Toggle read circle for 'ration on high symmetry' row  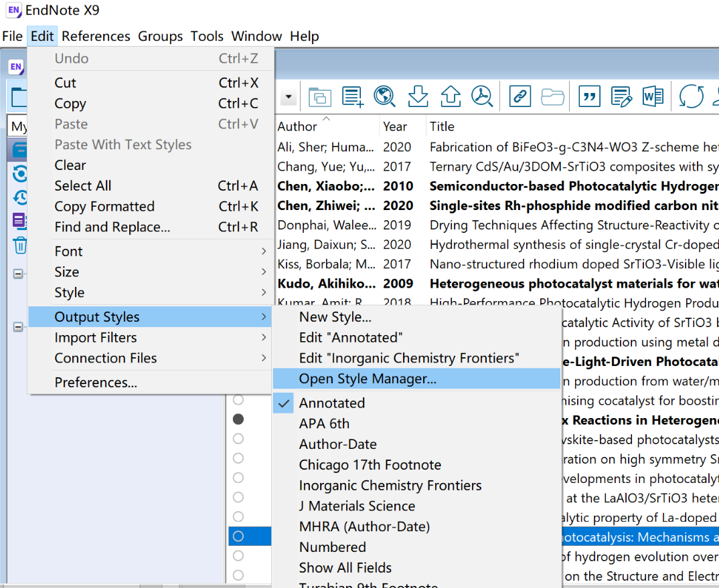coord(238,458)
